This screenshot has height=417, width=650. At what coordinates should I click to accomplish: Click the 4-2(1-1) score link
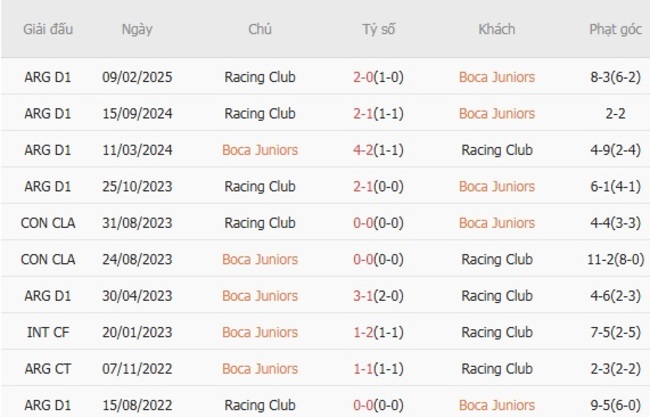pyautogui.click(x=379, y=150)
